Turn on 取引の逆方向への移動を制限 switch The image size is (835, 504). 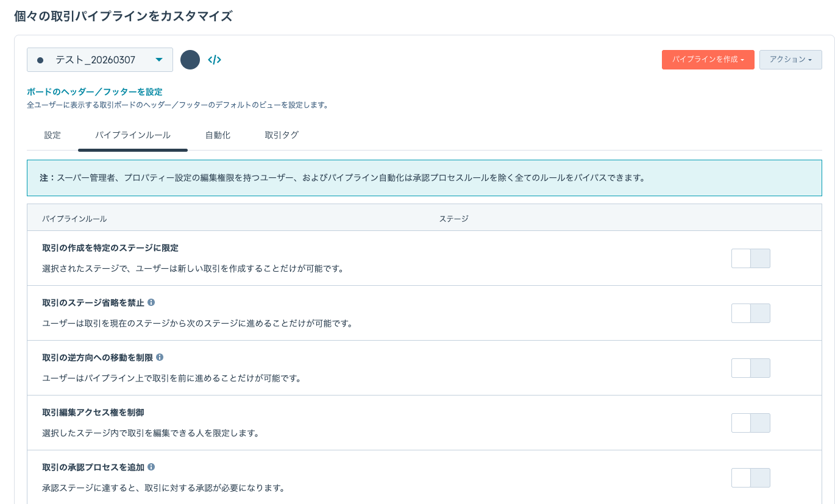click(x=751, y=368)
